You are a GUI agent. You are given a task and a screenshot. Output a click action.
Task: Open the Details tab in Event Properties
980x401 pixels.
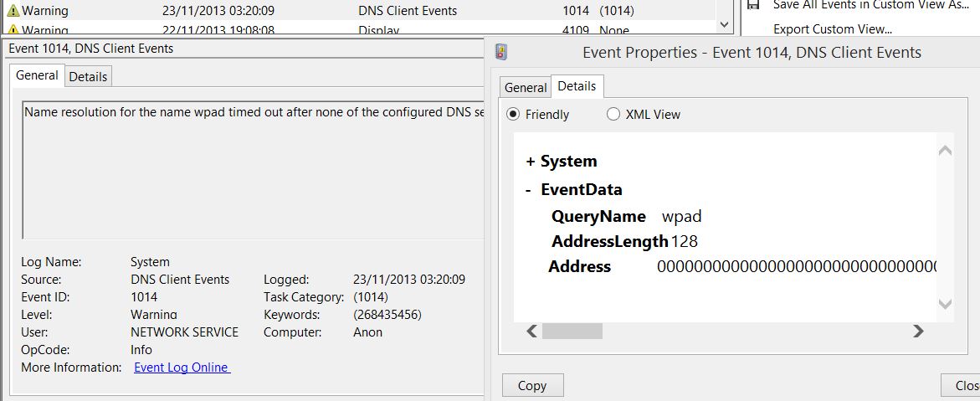[577, 86]
